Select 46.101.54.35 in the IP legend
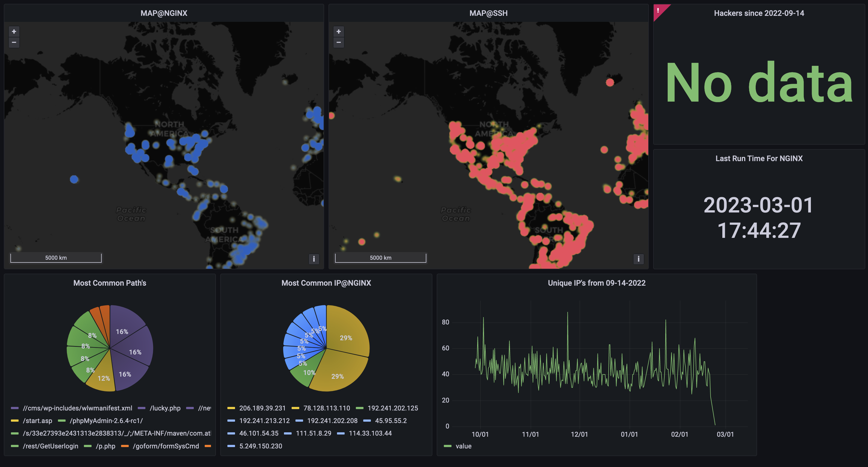Image resolution: width=868 pixels, height=467 pixels. [259, 433]
